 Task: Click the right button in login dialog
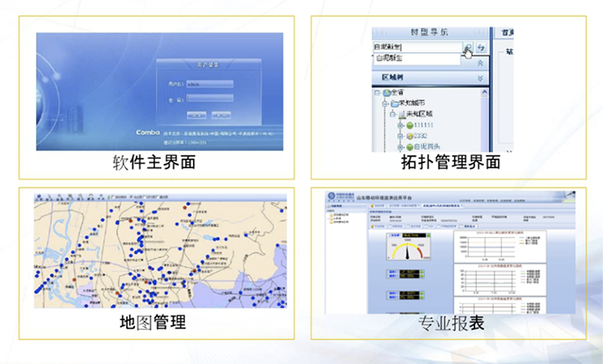point(220,114)
